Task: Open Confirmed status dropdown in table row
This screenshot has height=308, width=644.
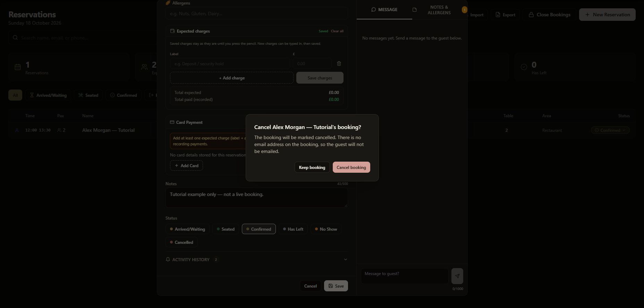Action: click(610, 130)
